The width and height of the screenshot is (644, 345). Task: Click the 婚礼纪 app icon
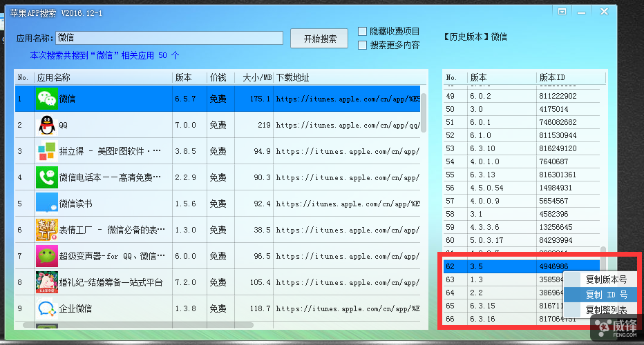point(46,282)
